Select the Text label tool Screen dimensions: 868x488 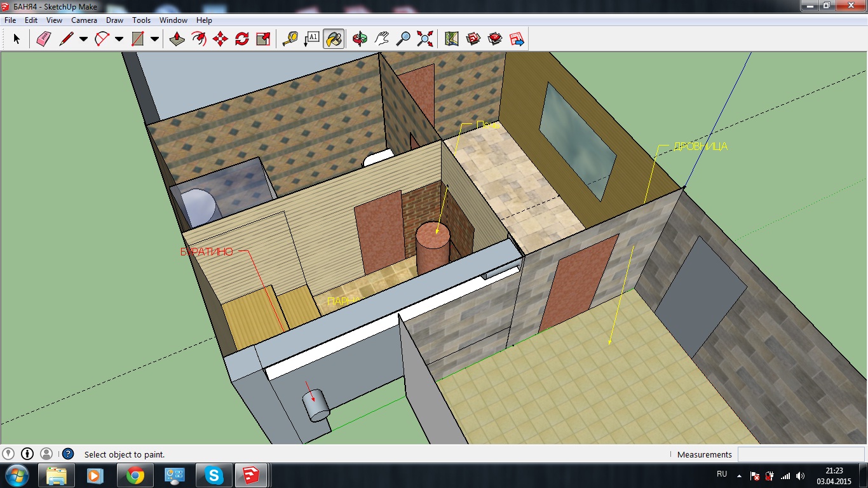tap(312, 39)
